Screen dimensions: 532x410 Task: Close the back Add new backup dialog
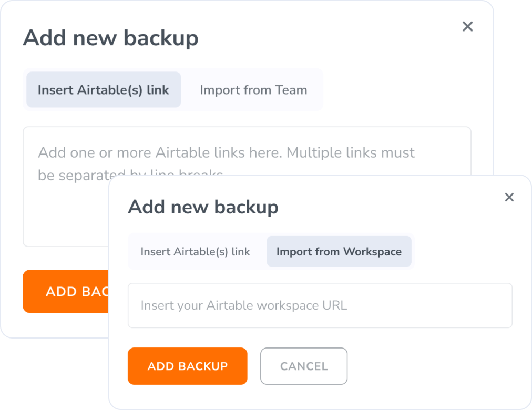(467, 27)
